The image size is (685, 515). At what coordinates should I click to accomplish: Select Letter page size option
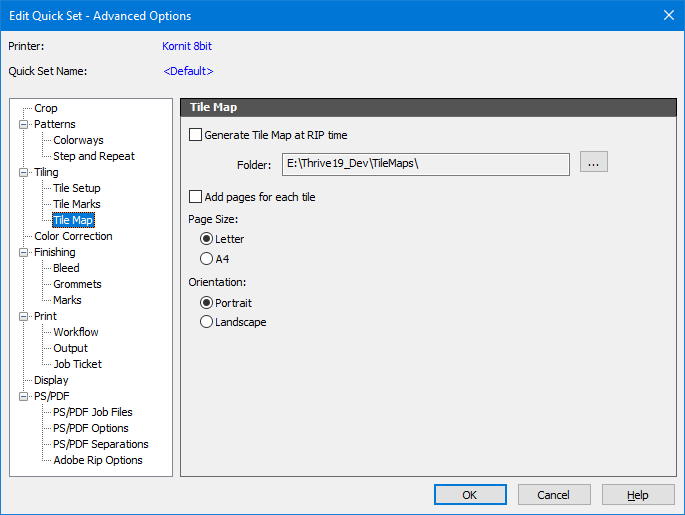click(207, 239)
